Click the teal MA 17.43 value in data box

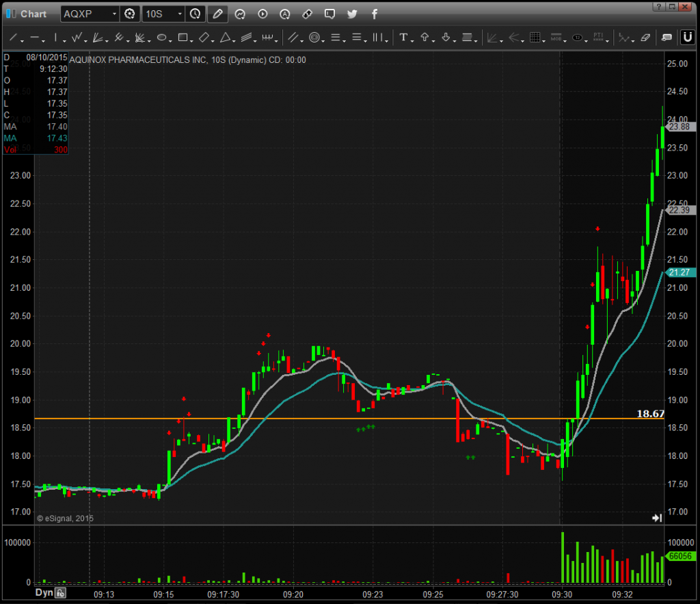[x=57, y=138]
